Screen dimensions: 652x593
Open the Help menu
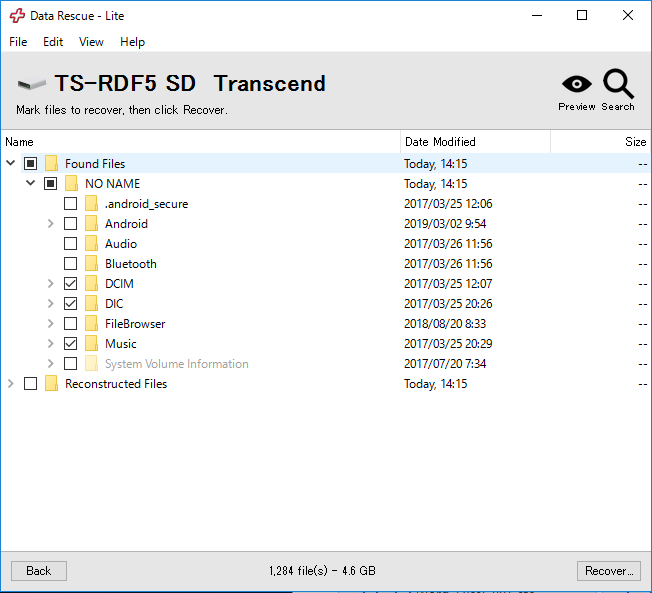click(133, 42)
